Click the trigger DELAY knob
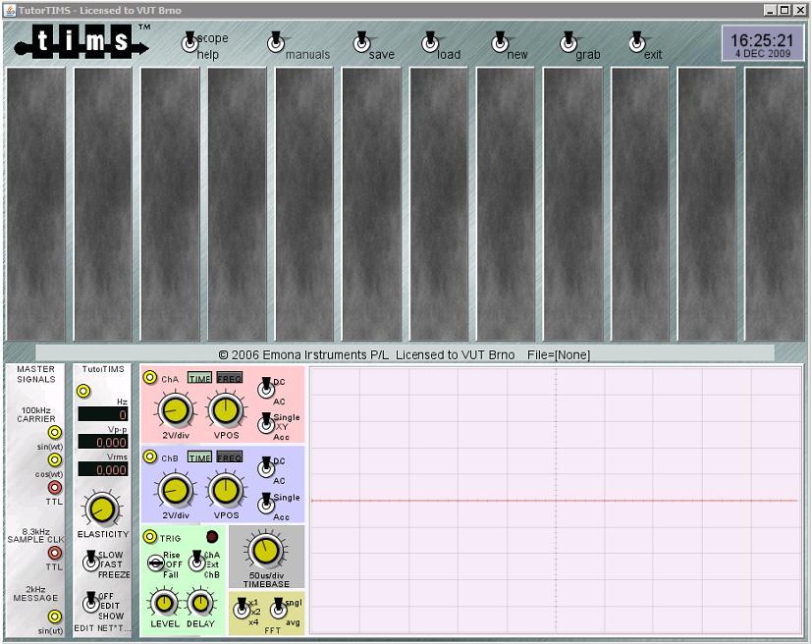 [200, 603]
